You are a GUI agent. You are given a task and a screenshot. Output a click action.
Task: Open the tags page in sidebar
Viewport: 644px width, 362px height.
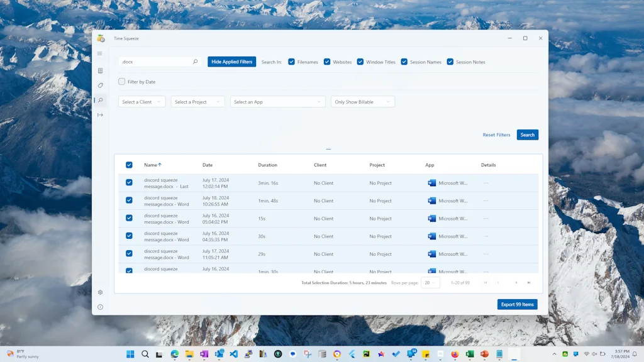100,85
